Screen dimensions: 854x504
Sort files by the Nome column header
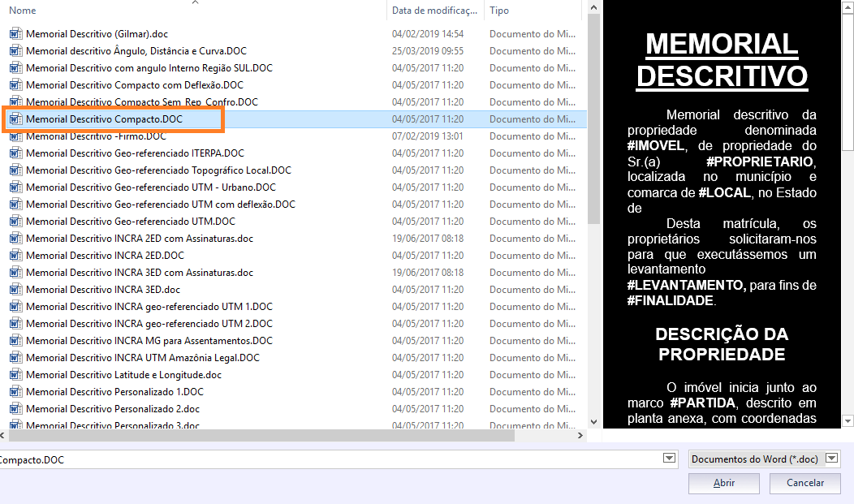tap(162, 11)
